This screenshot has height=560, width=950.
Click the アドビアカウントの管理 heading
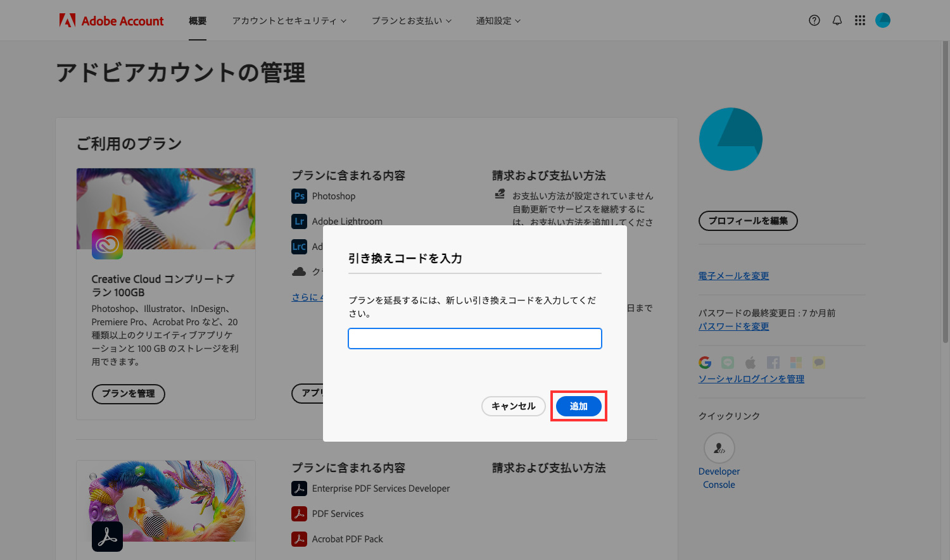click(180, 73)
